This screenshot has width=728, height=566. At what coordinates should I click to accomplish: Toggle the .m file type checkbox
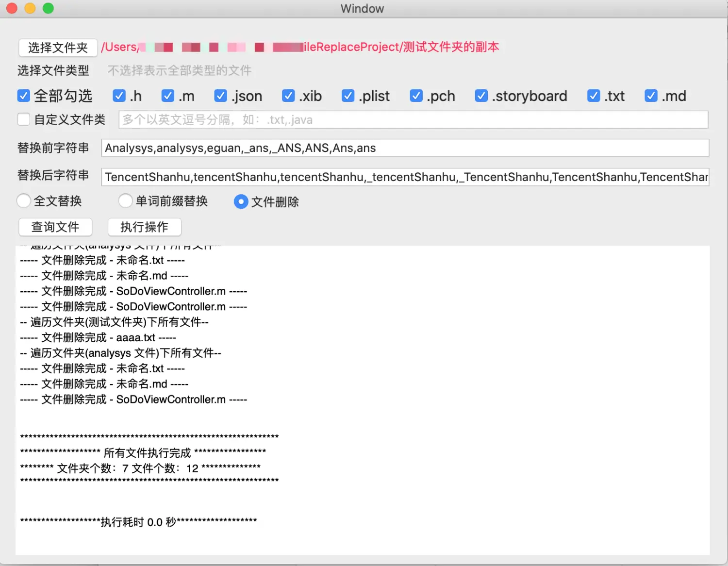(x=168, y=96)
